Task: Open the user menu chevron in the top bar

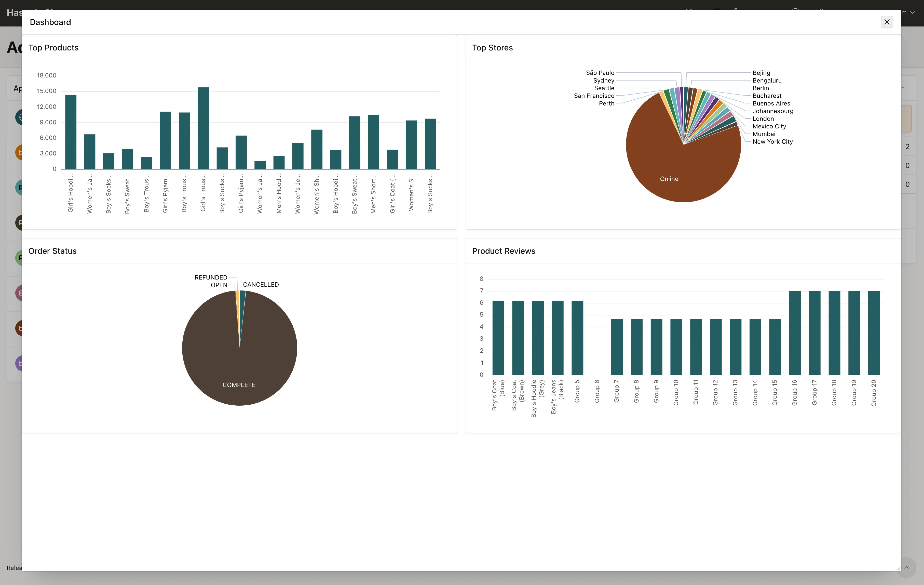Action: click(912, 13)
